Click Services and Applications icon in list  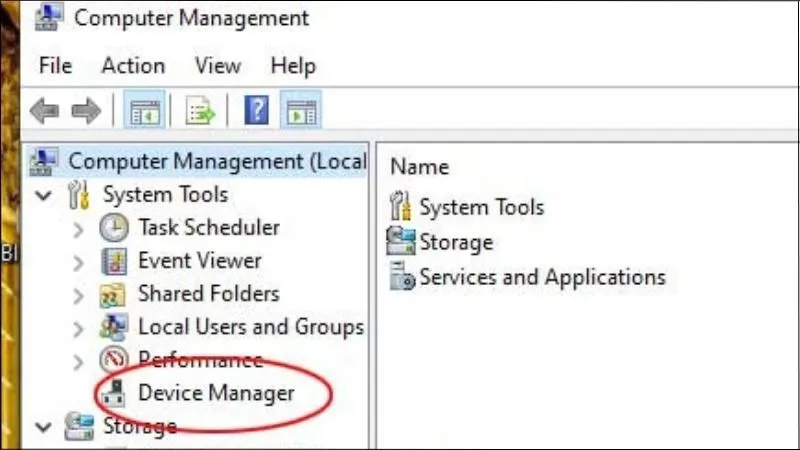point(402,276)
